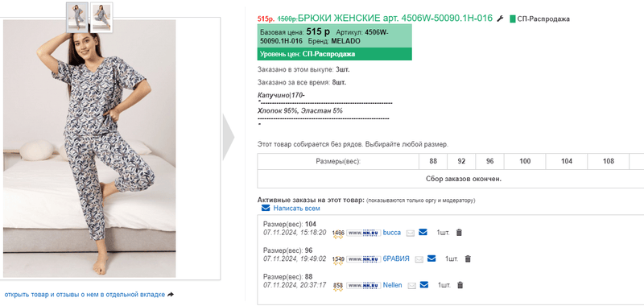The height and width of the screenshot is (306, 644).
Task: Open user 6РАВИЯ's profile link
Action: tap(396, 258)
